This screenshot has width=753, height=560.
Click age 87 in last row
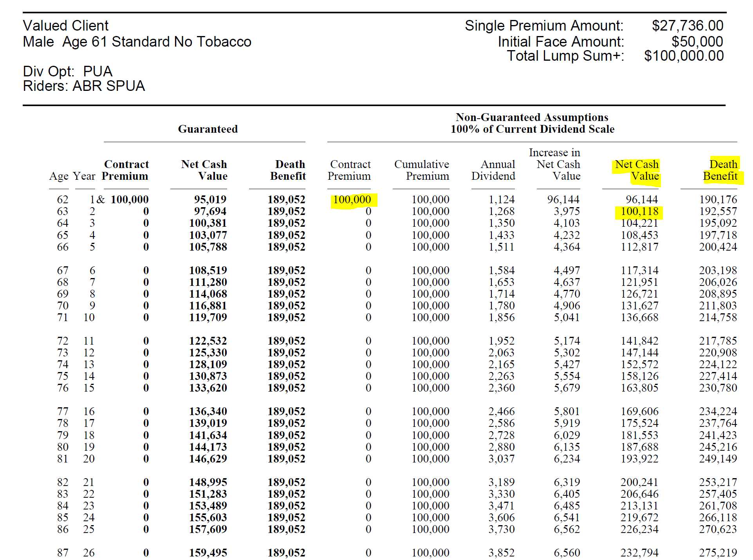pyautogui.click(x=63, y=553)
